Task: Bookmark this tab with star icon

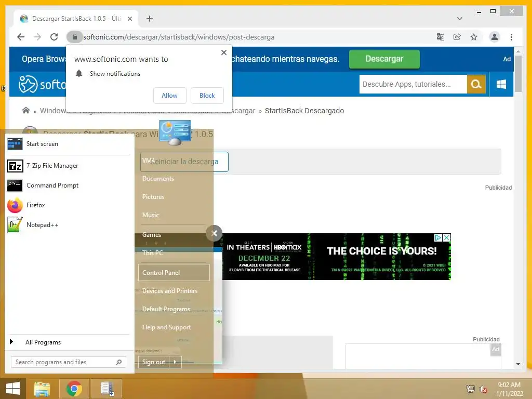Action: (x=474, y=37)
